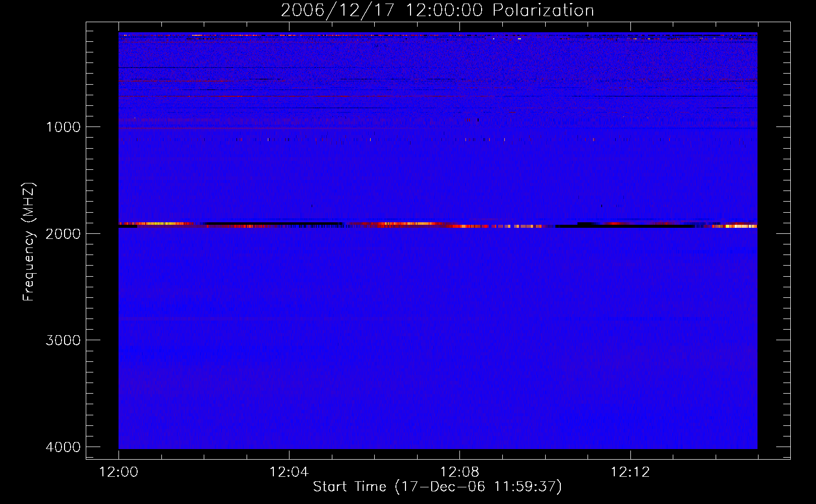This screenshot has width=816, height=504.
Task: Click the bright red-yellow band near 2000 MHz
Action: [438, 225]
